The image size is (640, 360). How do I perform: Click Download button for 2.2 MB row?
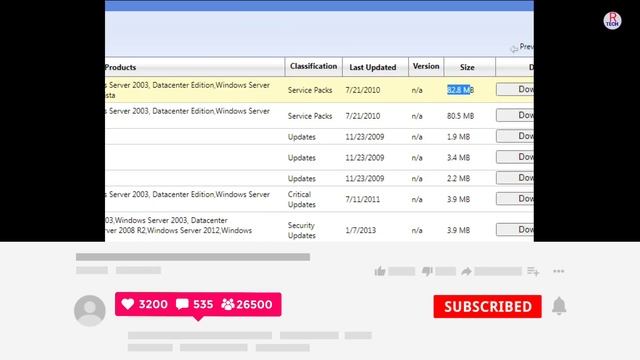tap(515, 178)
